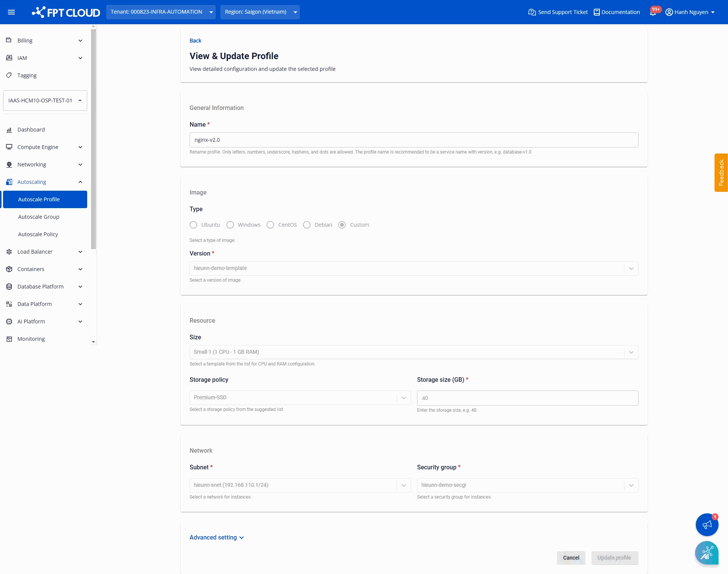Click the Tagging tag icon
This screenshot has width=728, height=574.
[x=9, y=75]
